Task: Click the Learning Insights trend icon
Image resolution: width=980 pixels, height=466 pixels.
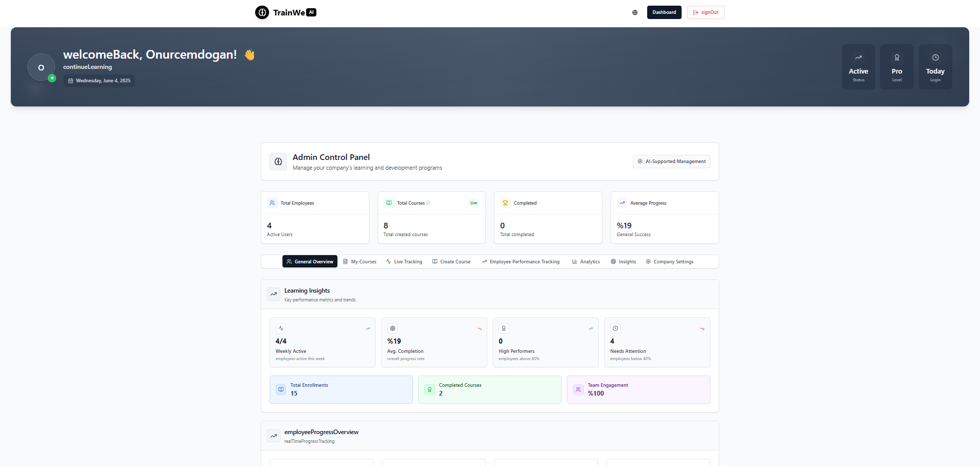Action: [x=274, y=294]
